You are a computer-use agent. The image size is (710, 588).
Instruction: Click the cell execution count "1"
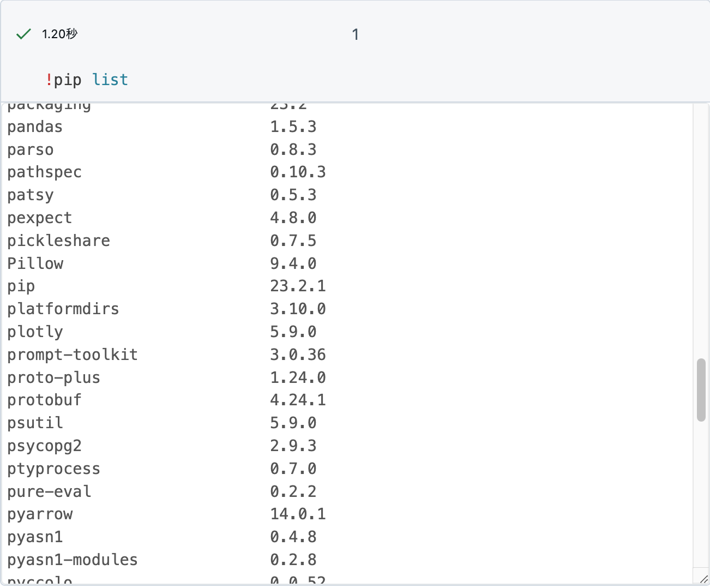(x=355, y=34)
